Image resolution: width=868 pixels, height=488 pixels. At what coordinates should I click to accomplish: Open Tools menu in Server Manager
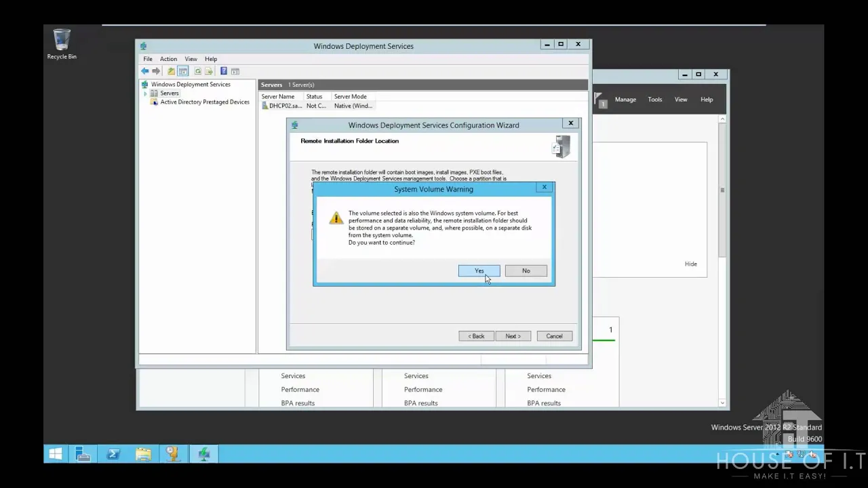[655, 100]
